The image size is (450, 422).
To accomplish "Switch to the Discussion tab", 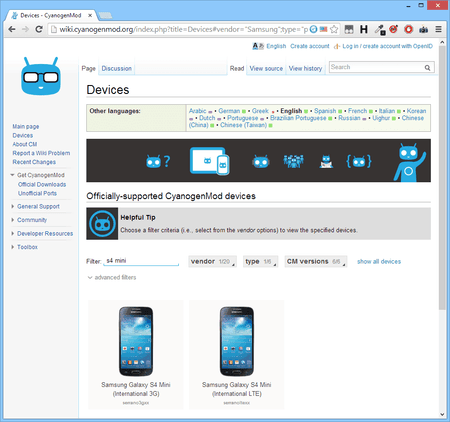I will 117,68.
